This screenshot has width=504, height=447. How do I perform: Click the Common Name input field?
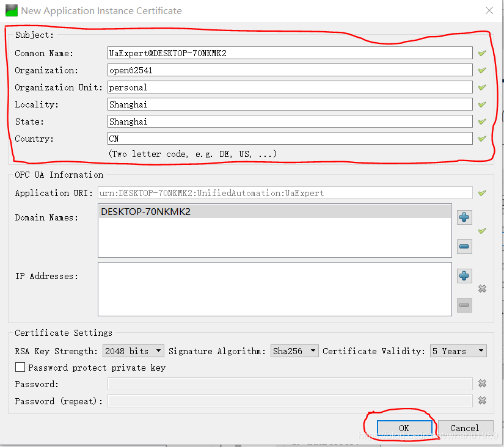(290, 53)
